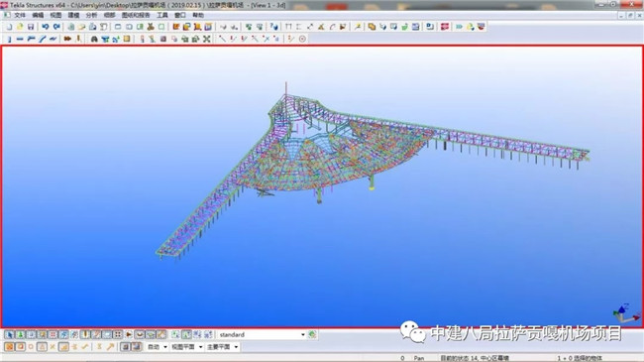Toggle the green tree select connections switch
Screen dimensions: 644x362
point(20,334)
